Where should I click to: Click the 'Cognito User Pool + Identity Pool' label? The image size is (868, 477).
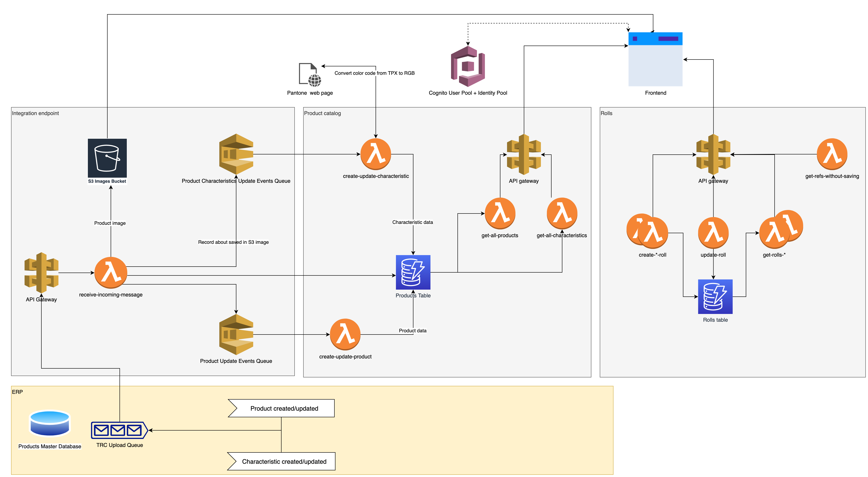pyautogui.click(x=468, y=93)
